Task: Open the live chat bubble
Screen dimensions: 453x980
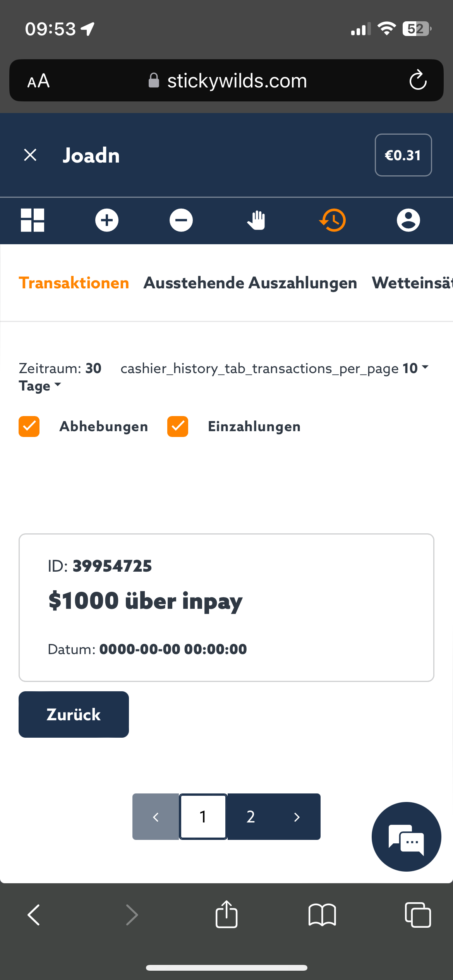Action: [x=406, y=837]
